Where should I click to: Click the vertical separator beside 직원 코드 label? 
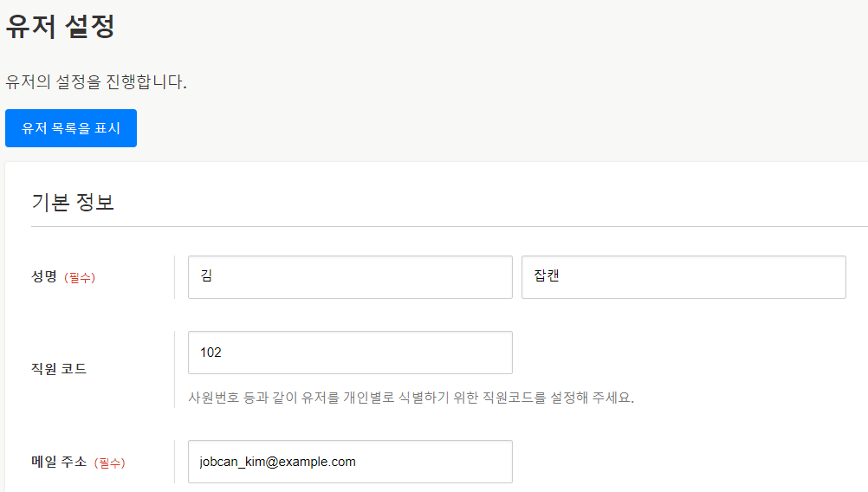(x=174, y=369)
